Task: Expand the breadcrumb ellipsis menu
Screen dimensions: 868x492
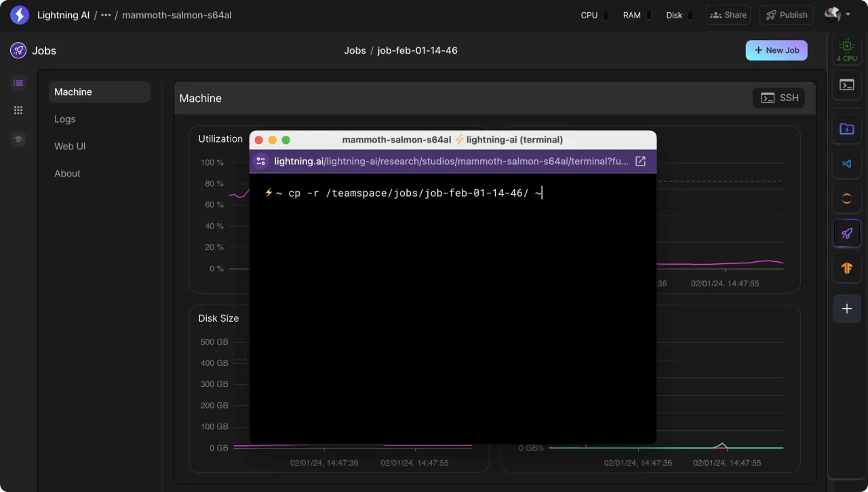Action: (x=106, y=15)
